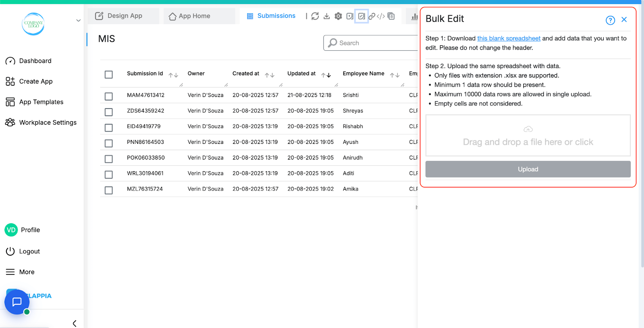The width and height of the screenshot is (644, 328).
Task: Click the Search submissions field
Action: (x=370, y=43)
